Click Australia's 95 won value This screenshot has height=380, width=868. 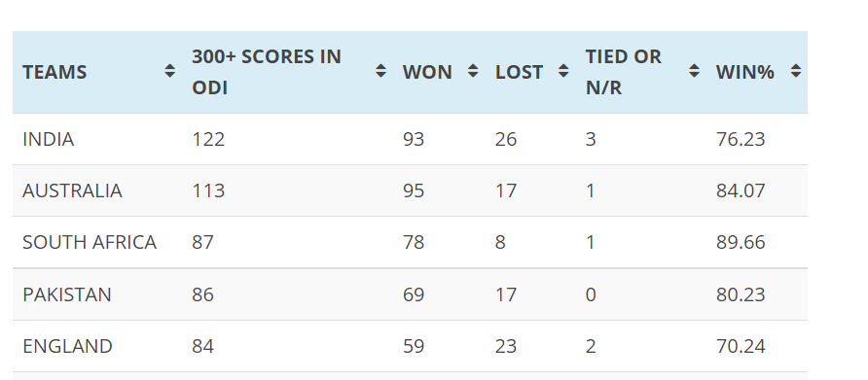coord(414,190)
